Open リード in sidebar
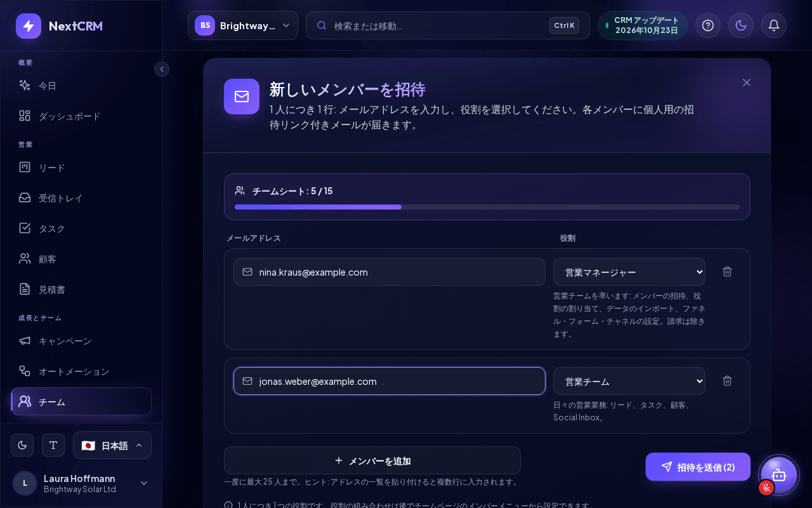 point(81,168)
